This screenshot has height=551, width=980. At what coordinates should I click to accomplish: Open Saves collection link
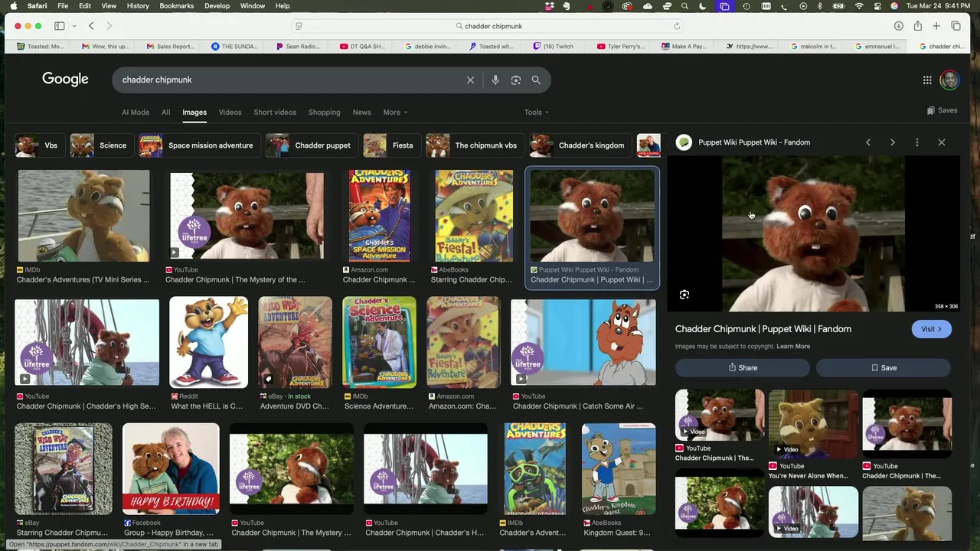(942, 110)
